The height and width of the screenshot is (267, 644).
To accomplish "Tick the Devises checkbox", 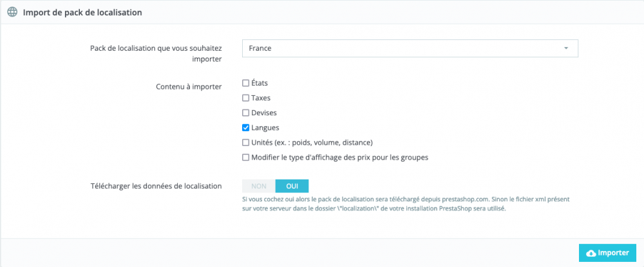I will tap(245, 113).
